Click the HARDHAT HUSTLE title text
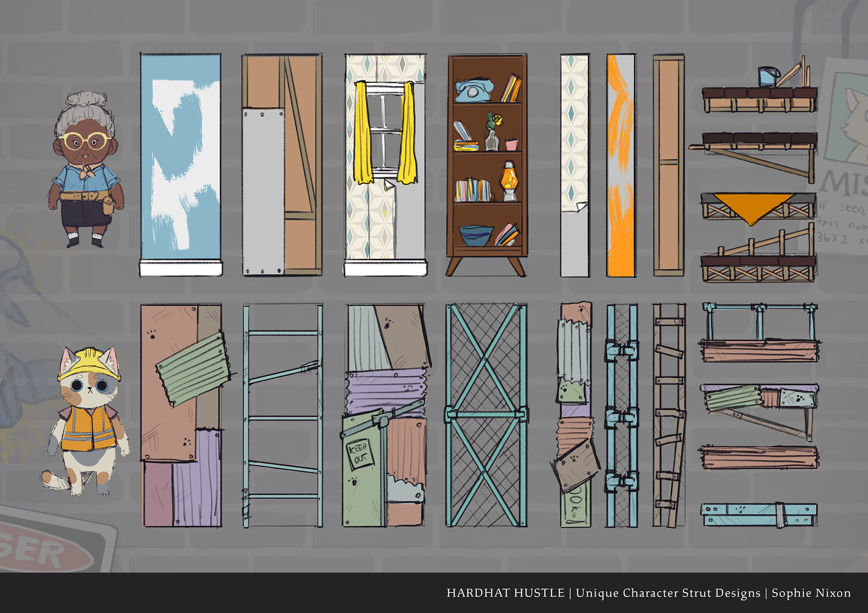 coord(505,593)
